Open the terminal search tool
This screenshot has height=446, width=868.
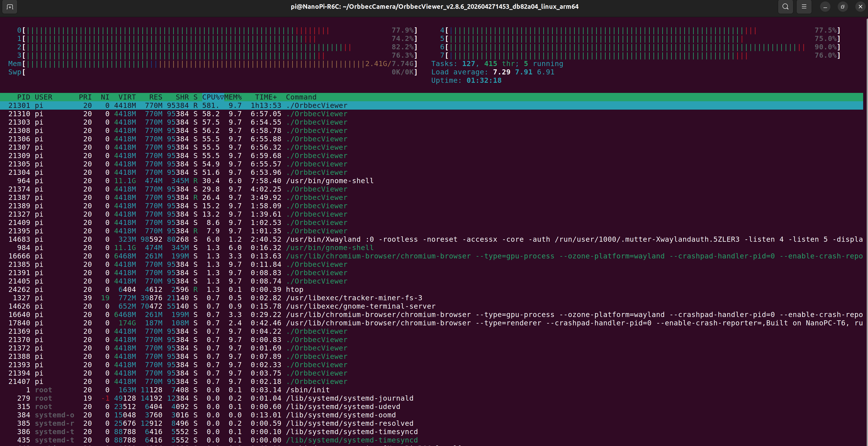785,7
